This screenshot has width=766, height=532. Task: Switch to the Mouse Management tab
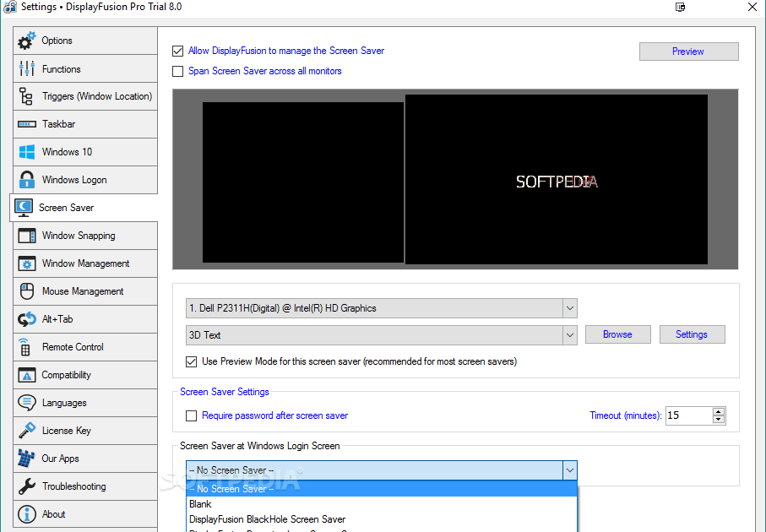pyautogui.click(x=85, y=291)
